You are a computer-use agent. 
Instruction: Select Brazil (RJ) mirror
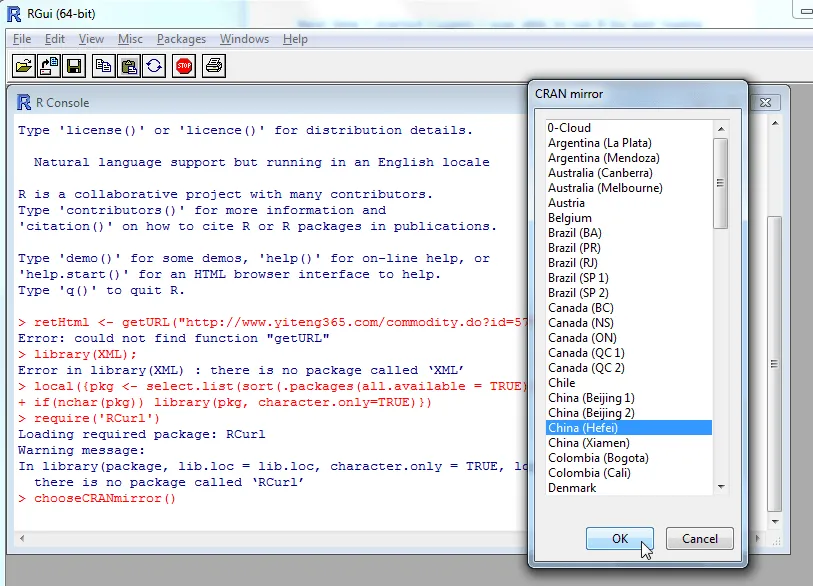pos(629,263)
